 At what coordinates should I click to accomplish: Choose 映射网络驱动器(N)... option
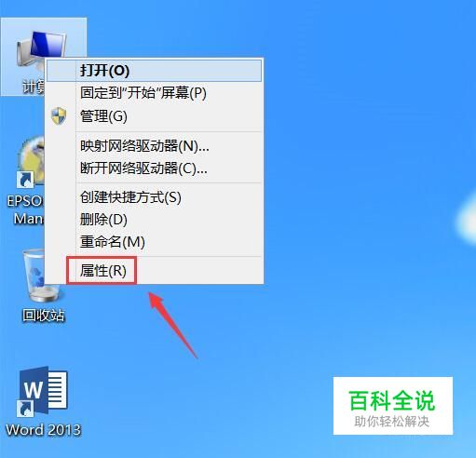pos(154,146)
